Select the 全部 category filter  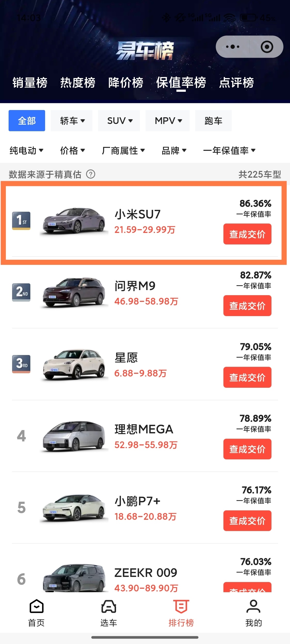(27, 121)
